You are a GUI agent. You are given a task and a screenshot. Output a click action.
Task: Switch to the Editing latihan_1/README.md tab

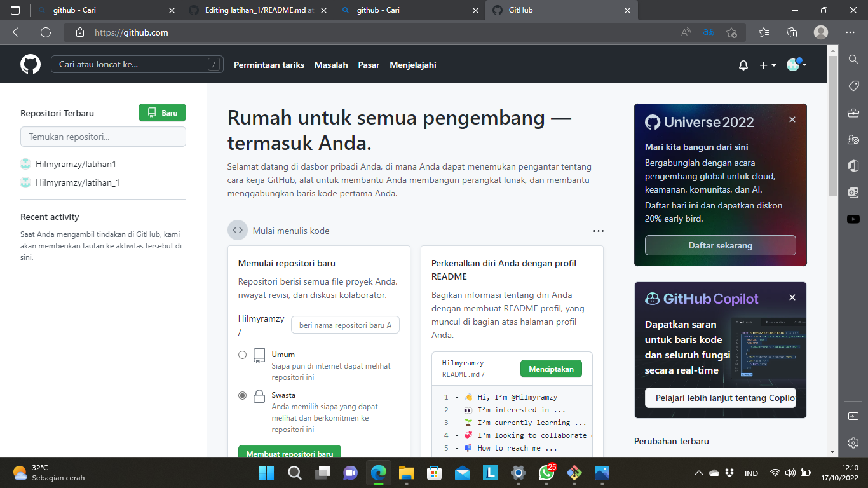pyautogui.click(x=253, y=10)
